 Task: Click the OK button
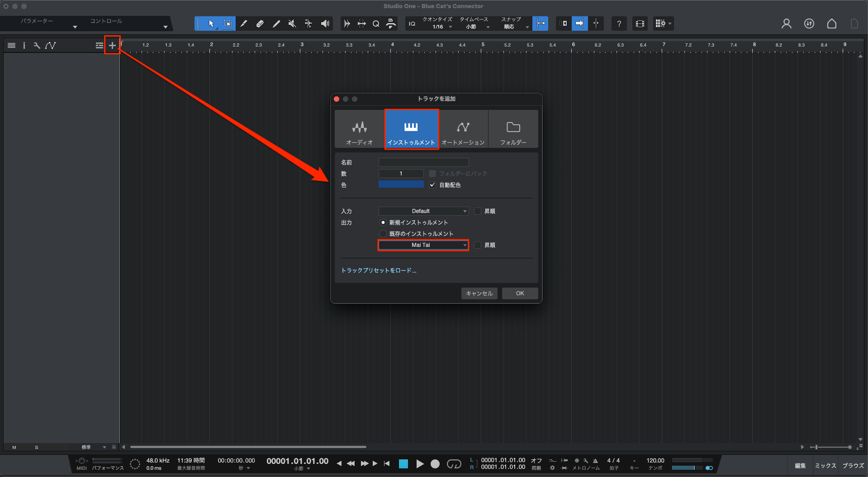tap(520, 293)
